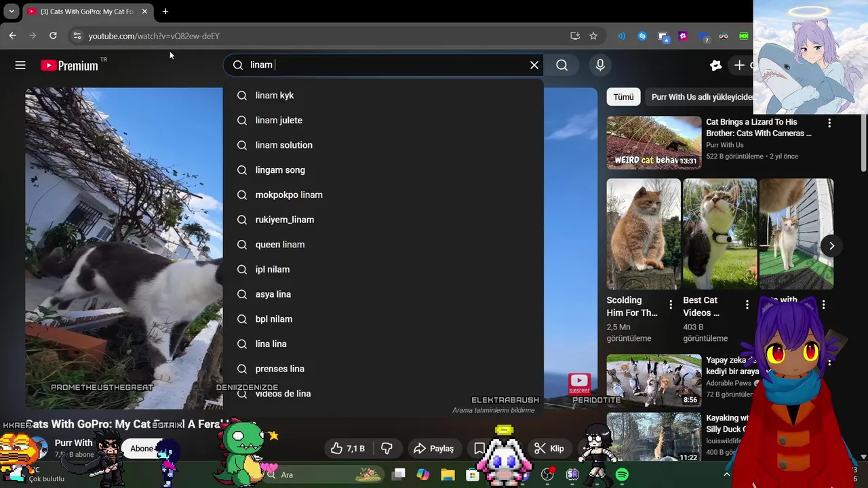
Task: Open the 11:22 Kayaking video thumbnail
Action: pos(654,438)
